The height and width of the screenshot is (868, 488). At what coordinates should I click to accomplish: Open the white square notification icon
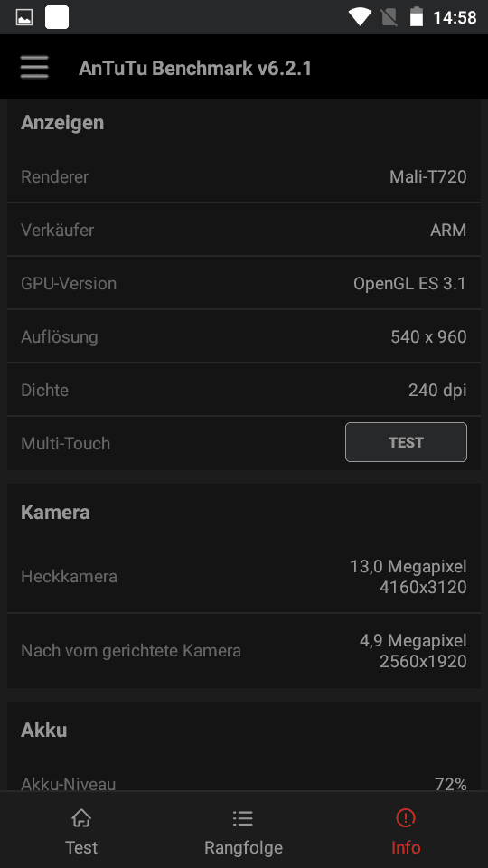(57, 17)
